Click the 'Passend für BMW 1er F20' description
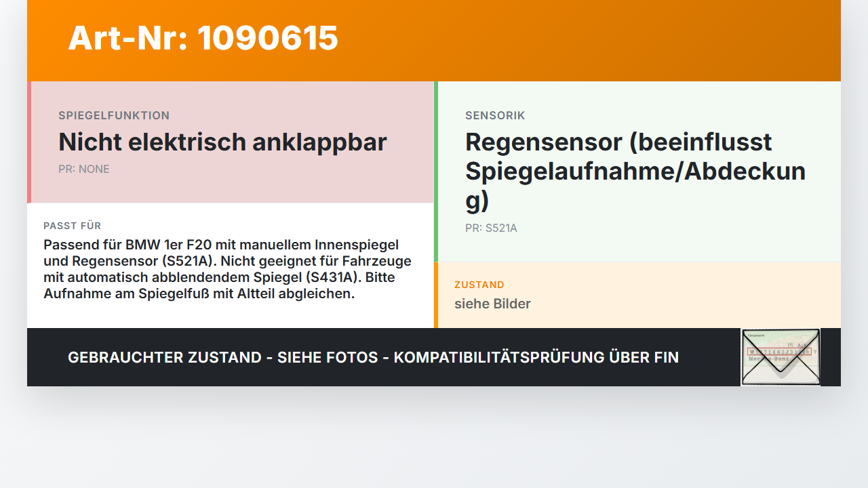This screenshot has width=868, height=488. [229, 269]
